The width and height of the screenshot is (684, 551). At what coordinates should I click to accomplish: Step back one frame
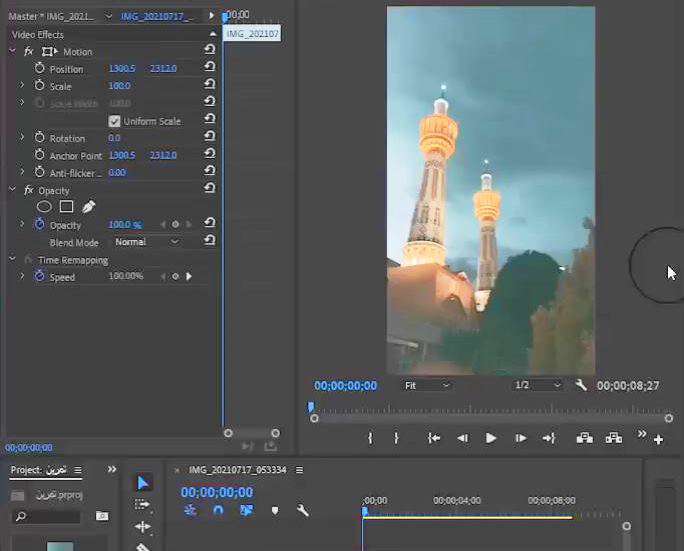click(462, 438)
